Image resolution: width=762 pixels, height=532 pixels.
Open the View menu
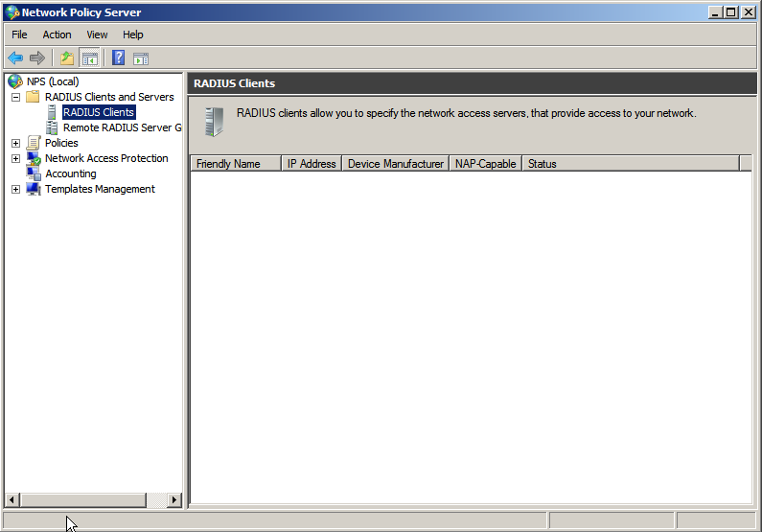97,35
